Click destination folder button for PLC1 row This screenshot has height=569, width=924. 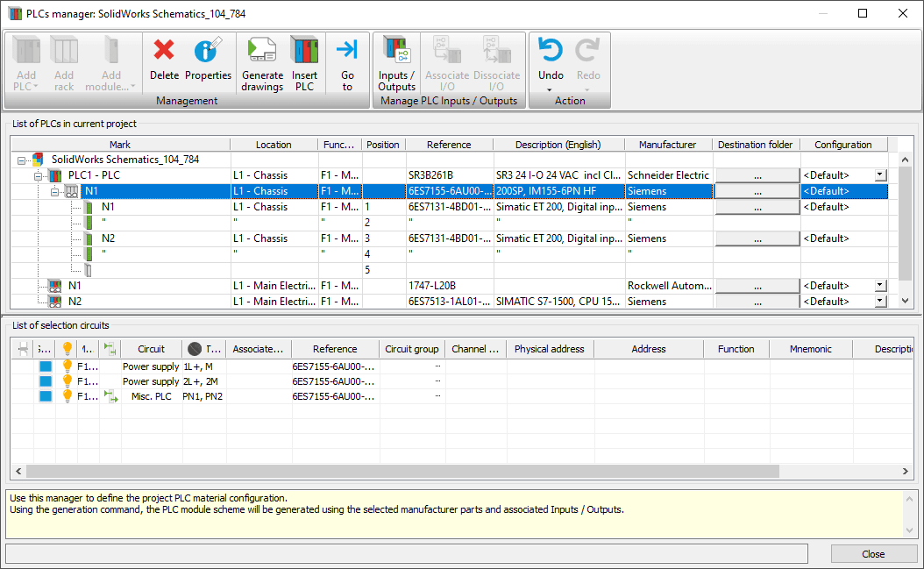click(x=757, y=175)
